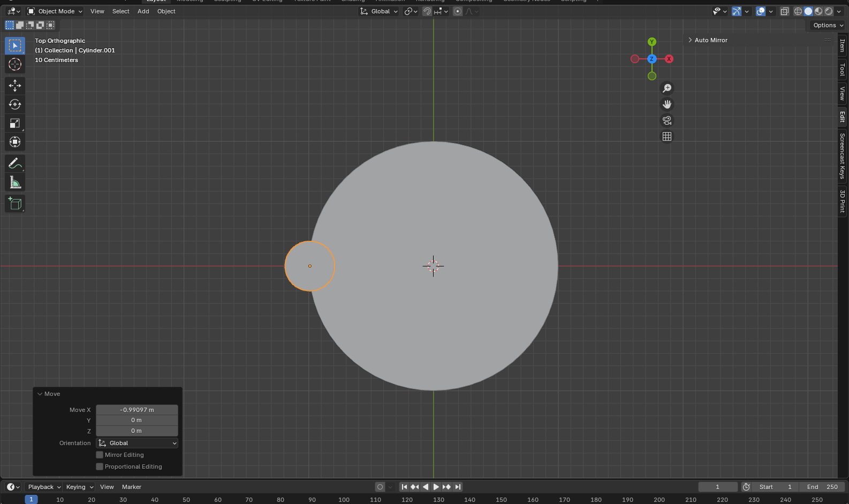Toggle X-Ray mode
Viewport: 849px width, 504px height.
point(785,11)
